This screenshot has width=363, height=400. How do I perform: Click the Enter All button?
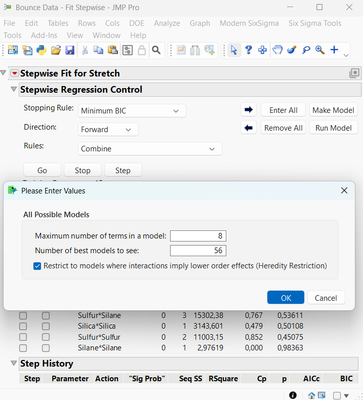click(x=283, y=110)
